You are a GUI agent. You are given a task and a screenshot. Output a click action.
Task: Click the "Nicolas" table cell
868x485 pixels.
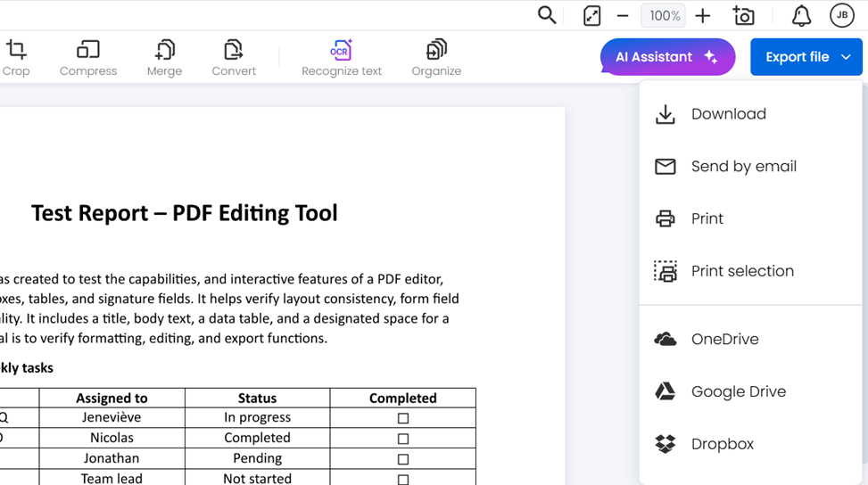tap(112, 438)
